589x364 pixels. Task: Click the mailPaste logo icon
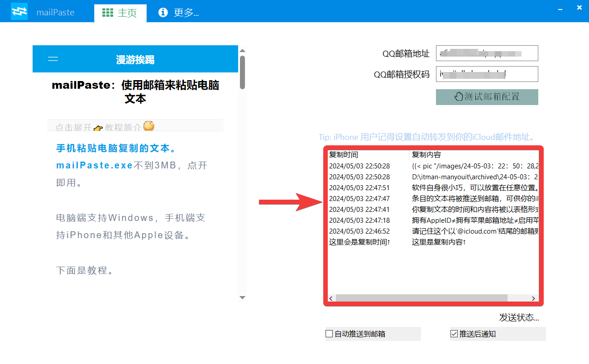tap(19, 12)
